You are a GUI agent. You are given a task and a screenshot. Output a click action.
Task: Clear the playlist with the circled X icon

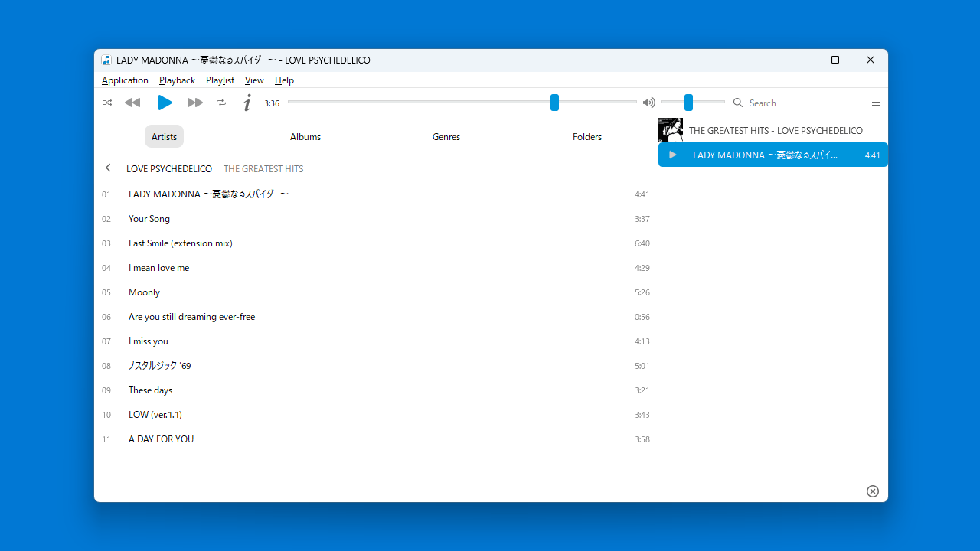coord(873,491)
